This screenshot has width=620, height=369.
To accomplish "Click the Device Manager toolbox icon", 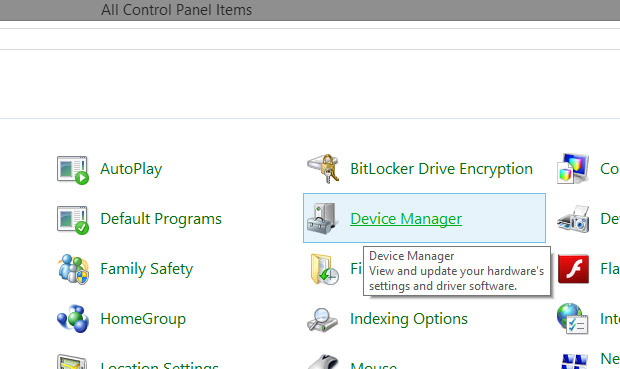I will [x=322, y=219].
